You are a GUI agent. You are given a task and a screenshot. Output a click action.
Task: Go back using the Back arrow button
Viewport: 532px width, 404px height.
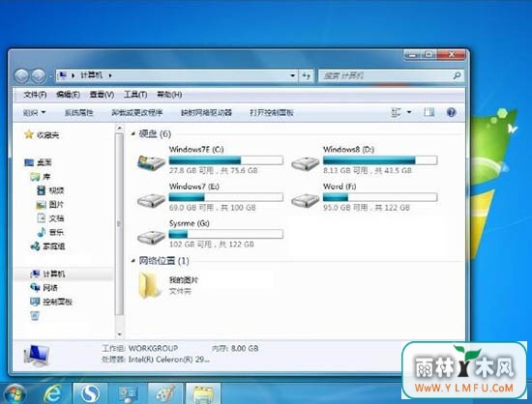click(x=21, y=76)
